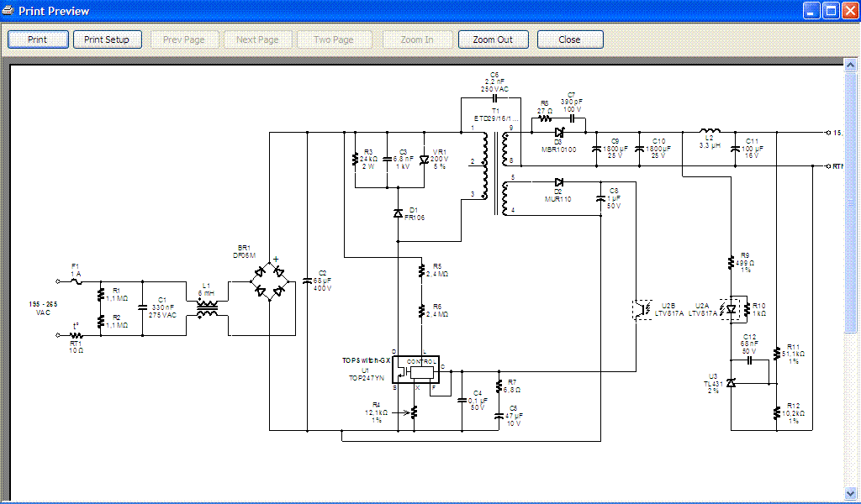Click the 'R12 10,2kΩ 1%' label
This screenshot has width=861, height=504.
click(x=794, y=413)
